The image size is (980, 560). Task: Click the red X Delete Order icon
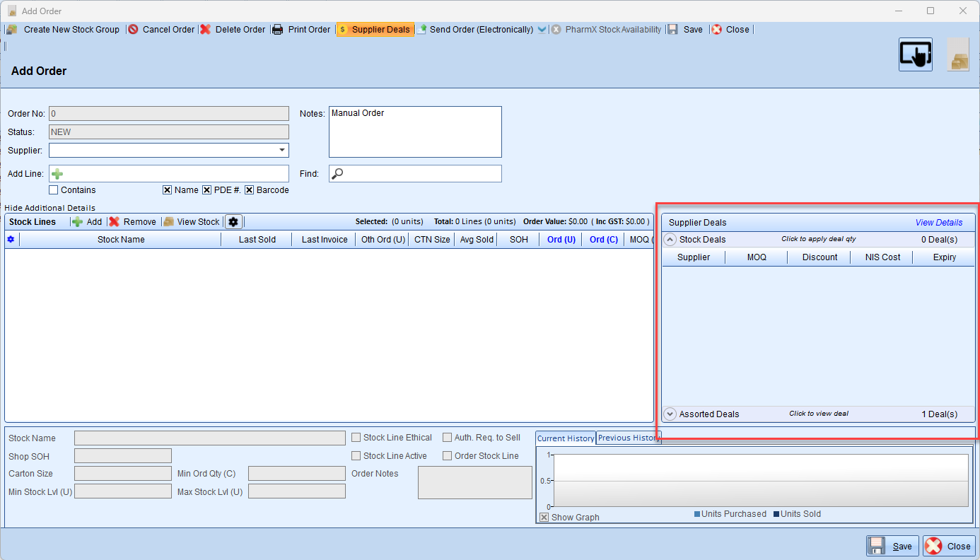(206, 30)
